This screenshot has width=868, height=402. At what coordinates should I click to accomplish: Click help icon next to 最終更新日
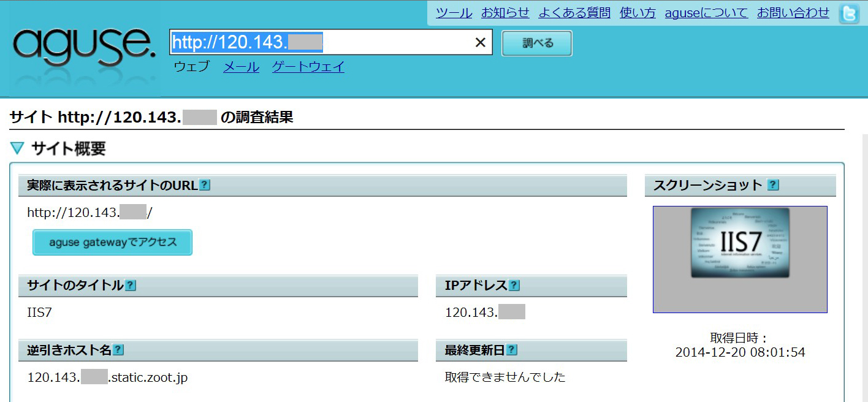point(512,350)
